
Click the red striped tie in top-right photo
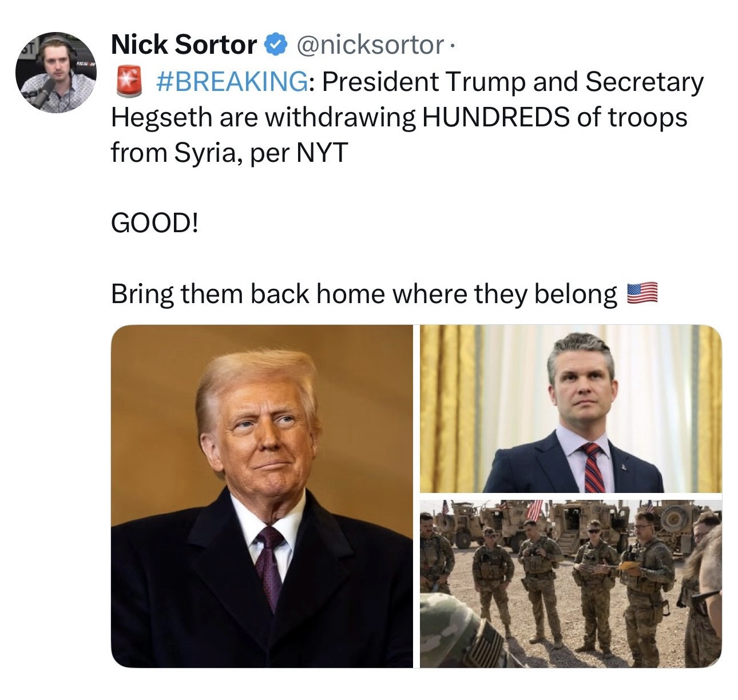(593, 468)
